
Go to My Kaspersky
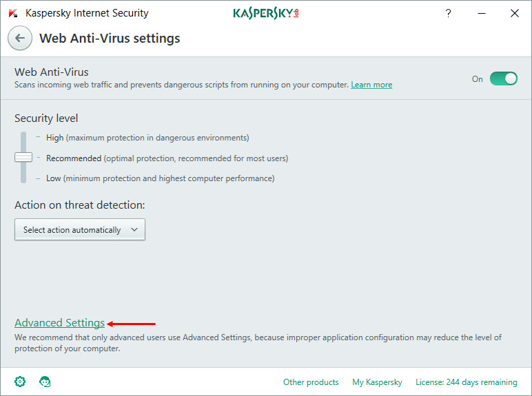[377, 382]
